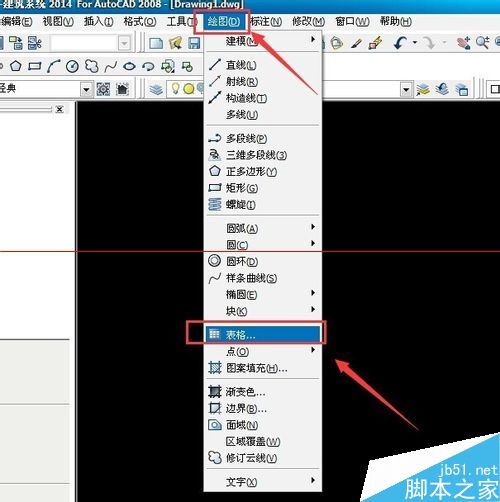Click the arc tool icon in toolbar
Image resolution: width=500 pixels, height=502 pixels.
pos(54,66)
